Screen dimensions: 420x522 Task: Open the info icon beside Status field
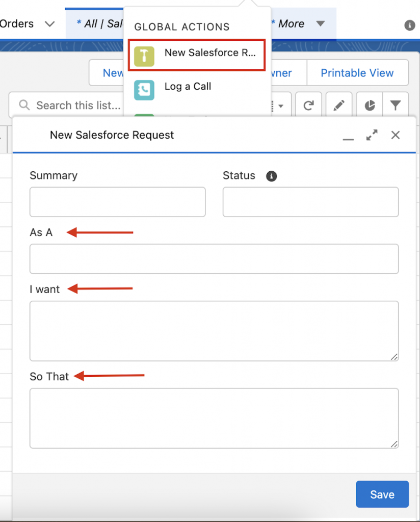(271, 176)
